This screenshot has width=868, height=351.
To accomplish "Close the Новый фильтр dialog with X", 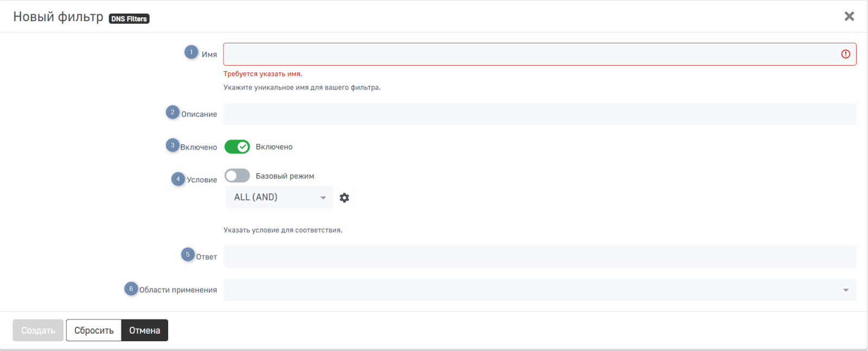I will tap(849, 16).
